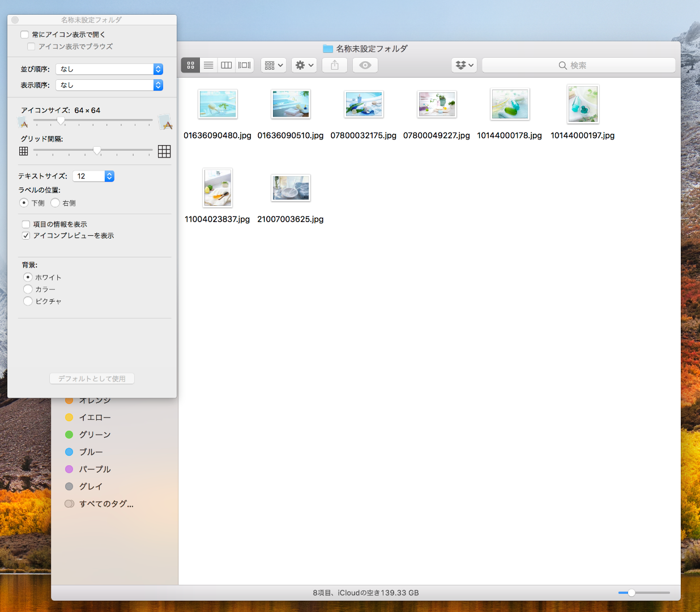Select the 10144000178.jpg thumbnail
Image resolution: width=700 pixels, height=612 pixels.
point(510,105)
